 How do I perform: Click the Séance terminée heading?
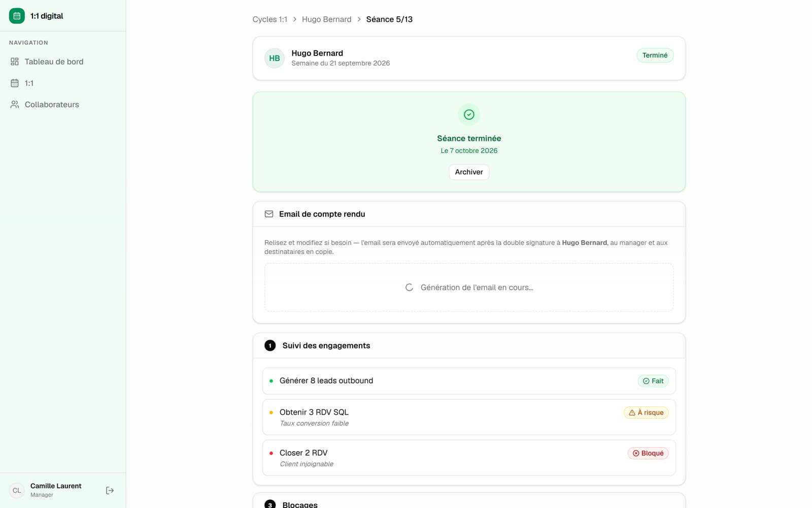point(469,138)
